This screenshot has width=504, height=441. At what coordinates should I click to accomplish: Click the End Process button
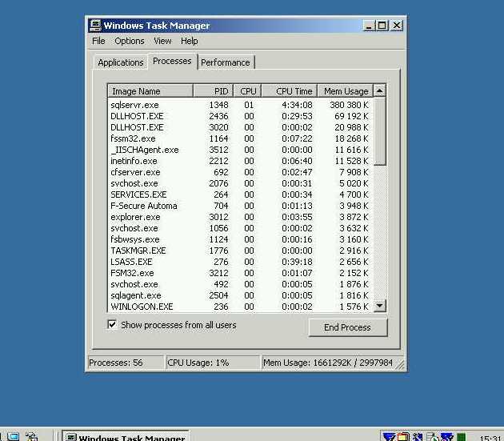tap(347, 327)
